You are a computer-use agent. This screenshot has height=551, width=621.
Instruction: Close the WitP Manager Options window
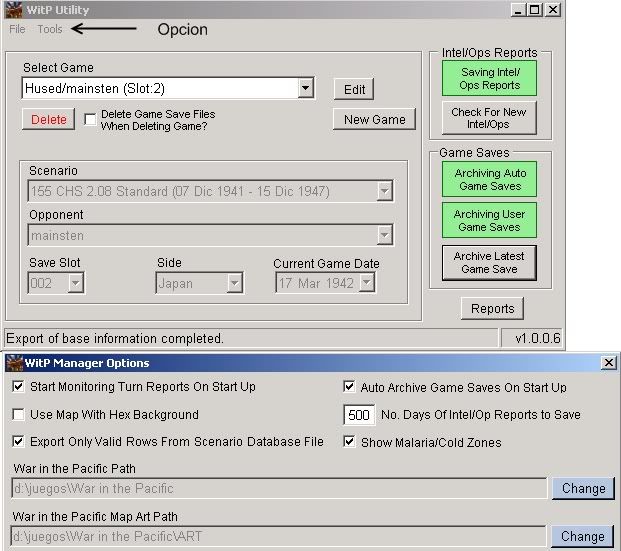(x=608, y=362)
